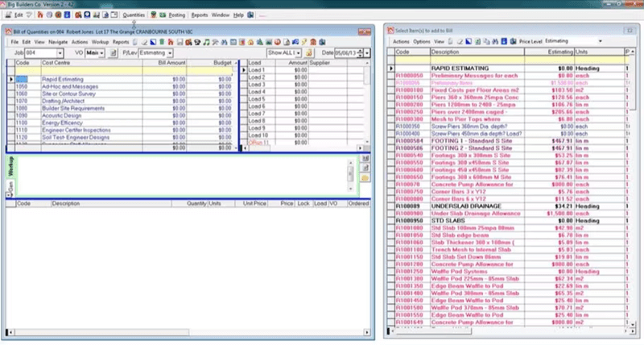Select the Energy Efficiency cost centre row

pos(122,123)
